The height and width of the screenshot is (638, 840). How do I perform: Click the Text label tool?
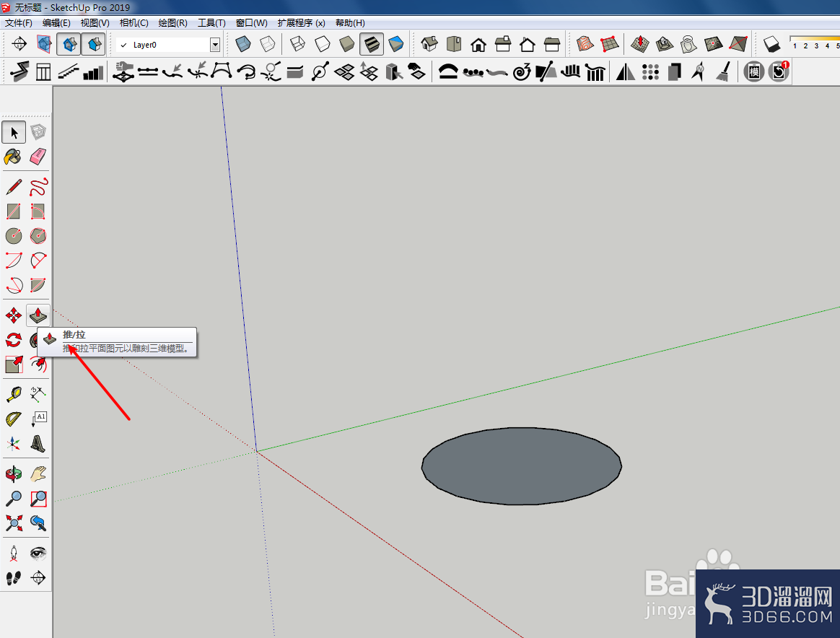click(38, 419)
